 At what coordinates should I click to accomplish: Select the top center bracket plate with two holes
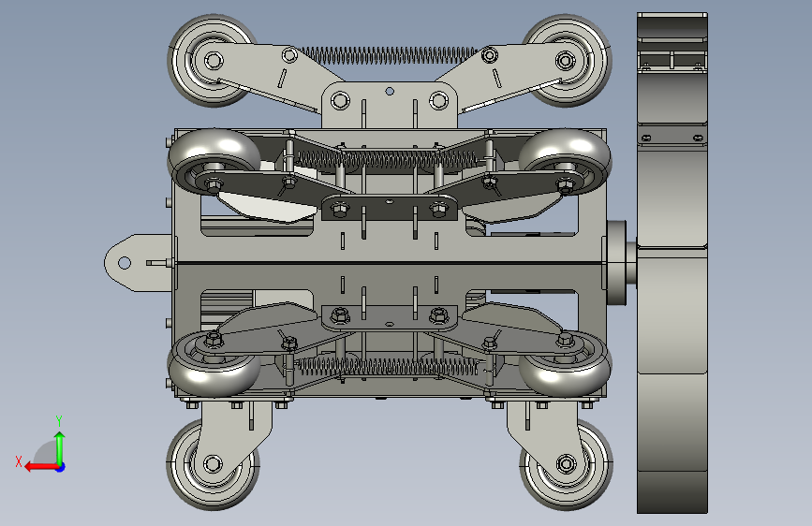click(389, 105)
